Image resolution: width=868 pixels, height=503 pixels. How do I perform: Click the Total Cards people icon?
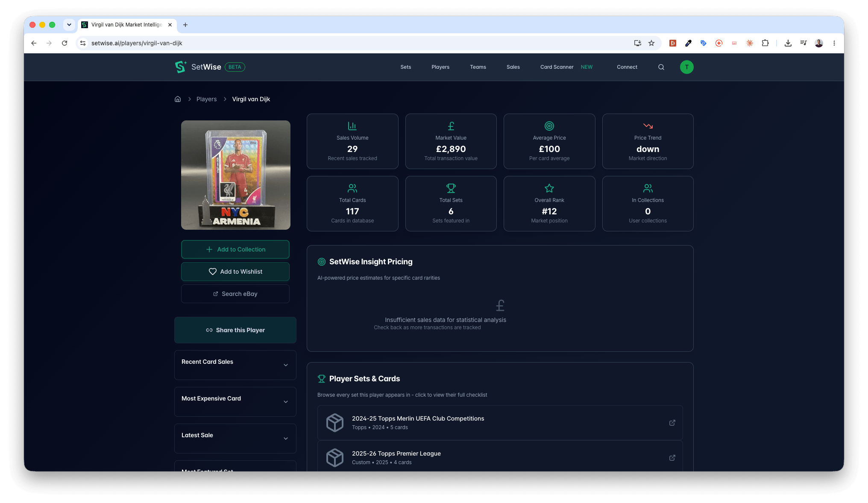[x=352, y=188]
